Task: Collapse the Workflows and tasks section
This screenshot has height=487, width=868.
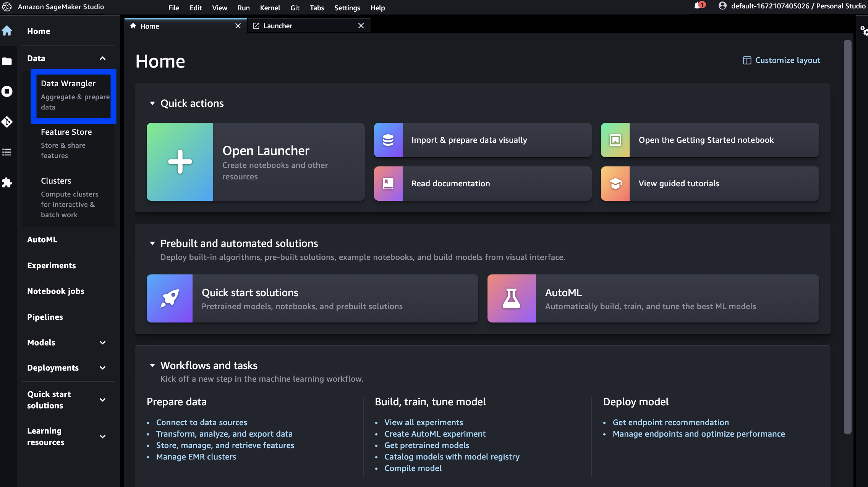Action: click(152, 366)
